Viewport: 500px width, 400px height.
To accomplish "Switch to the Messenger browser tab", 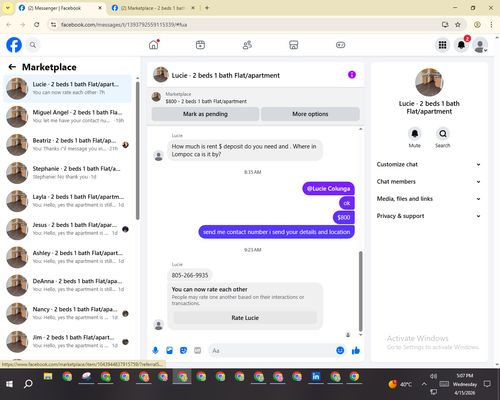I will 60,8.
